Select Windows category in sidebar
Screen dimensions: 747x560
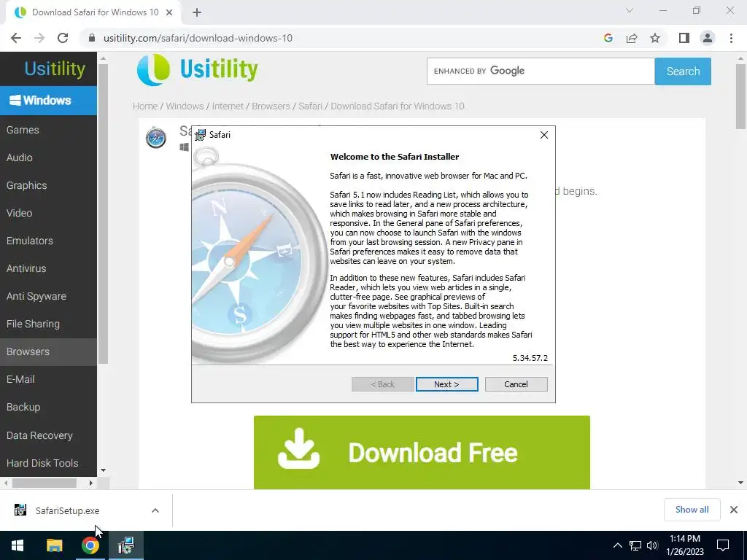[48, 101]
